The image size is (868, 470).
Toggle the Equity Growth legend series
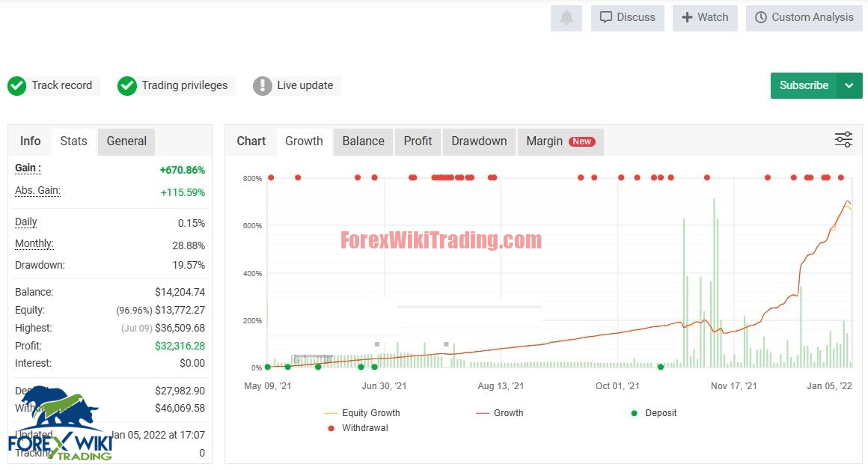pos(363,413)
